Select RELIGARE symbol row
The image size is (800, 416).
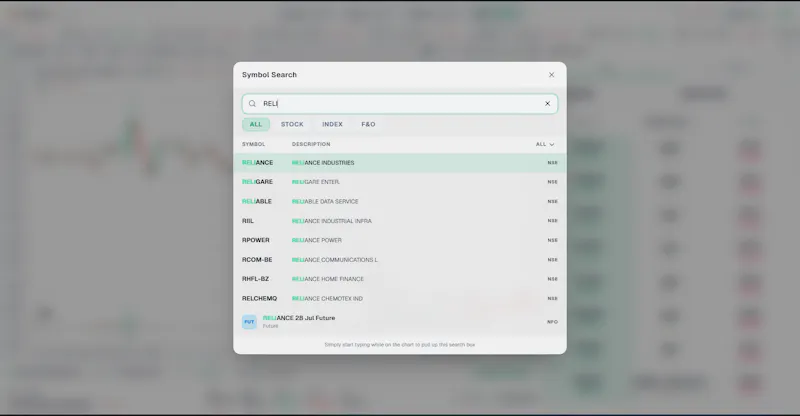coord(399,182)
